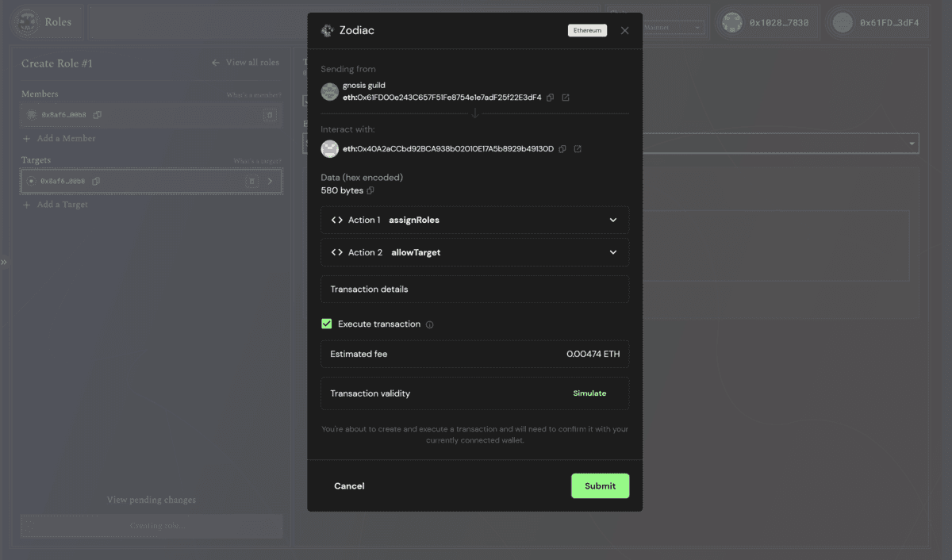Expand the Transaction details section
The image size is (952, 560).
(474, 290)
